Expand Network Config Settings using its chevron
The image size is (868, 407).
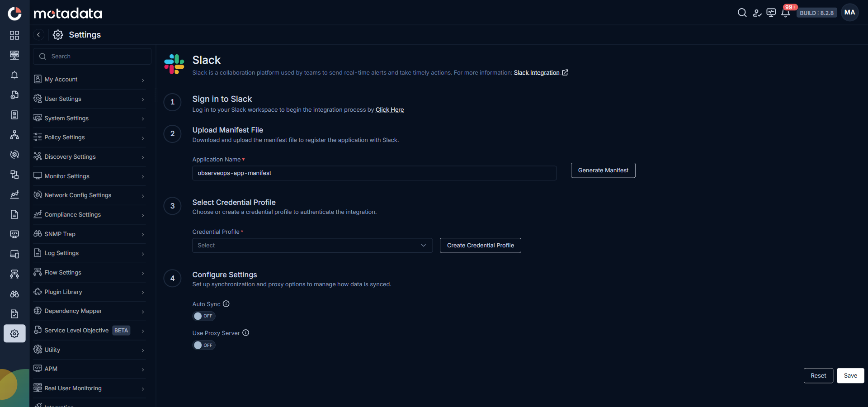pyautogui.click(x=143, y=196)
